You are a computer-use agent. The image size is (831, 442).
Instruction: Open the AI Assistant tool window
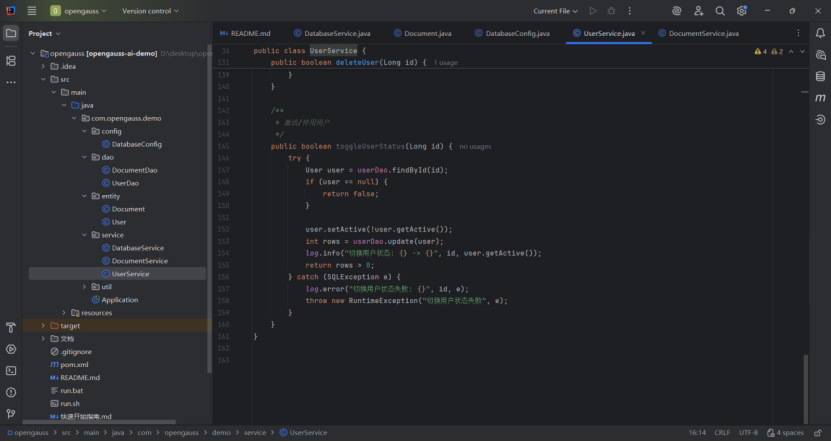coord(820,55)
